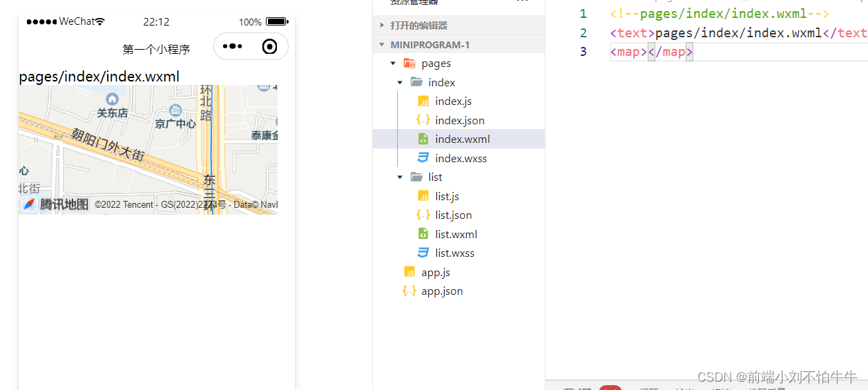Click the index.js file icon
Viewport: 868px width, 390px height.
[423, 101]
